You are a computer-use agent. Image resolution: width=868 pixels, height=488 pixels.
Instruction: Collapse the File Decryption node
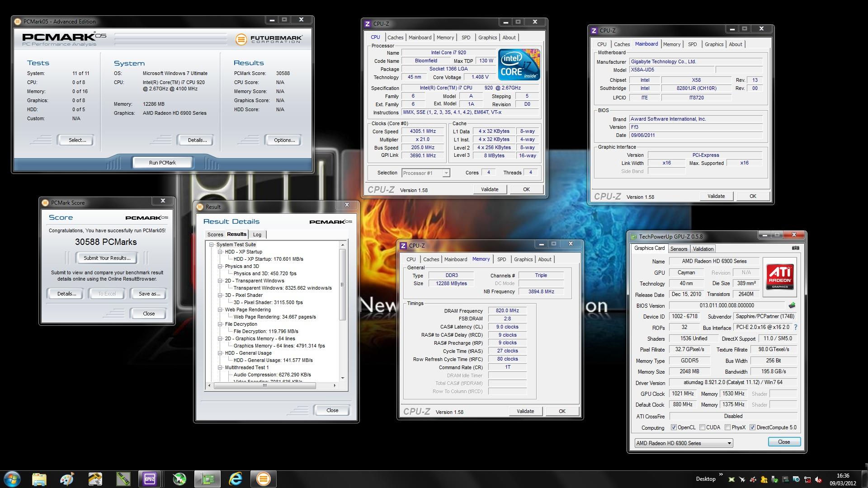220,324
